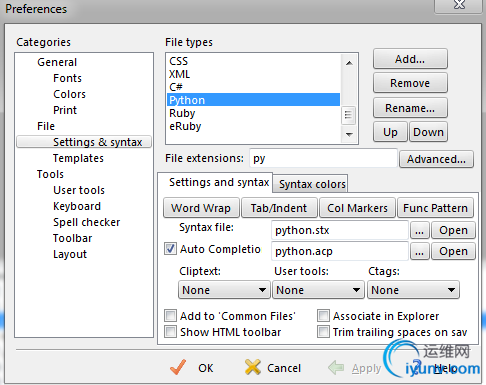The width and height of the screenshot is (486, 385).
Task: Select CSS in file types list
Action: [x=253, y=61]
